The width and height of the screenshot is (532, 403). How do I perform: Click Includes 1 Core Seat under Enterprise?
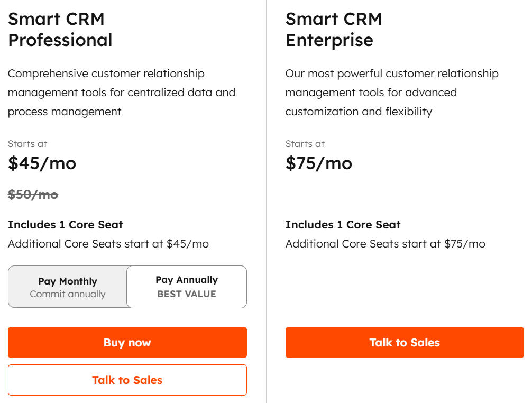[x=343, y=225]
